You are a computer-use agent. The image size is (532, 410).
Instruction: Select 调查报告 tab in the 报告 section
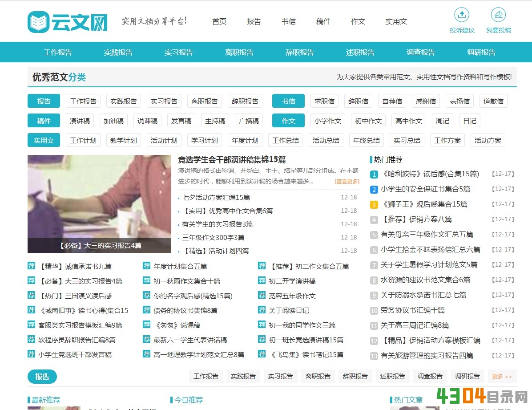point(430,376)
